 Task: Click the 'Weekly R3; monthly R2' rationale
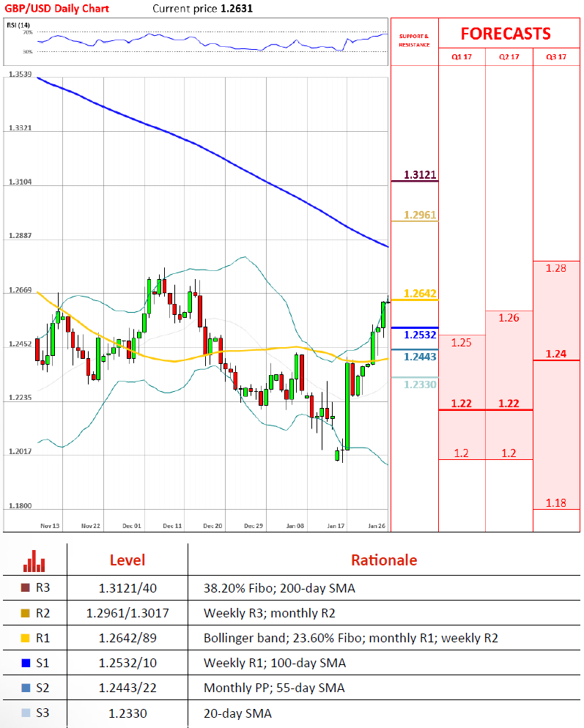[270, 613]
